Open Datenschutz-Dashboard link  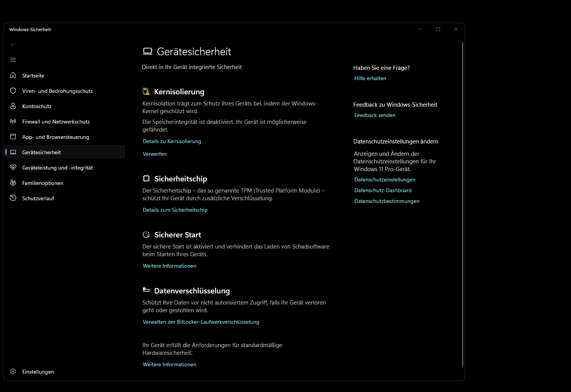[383, 190]
